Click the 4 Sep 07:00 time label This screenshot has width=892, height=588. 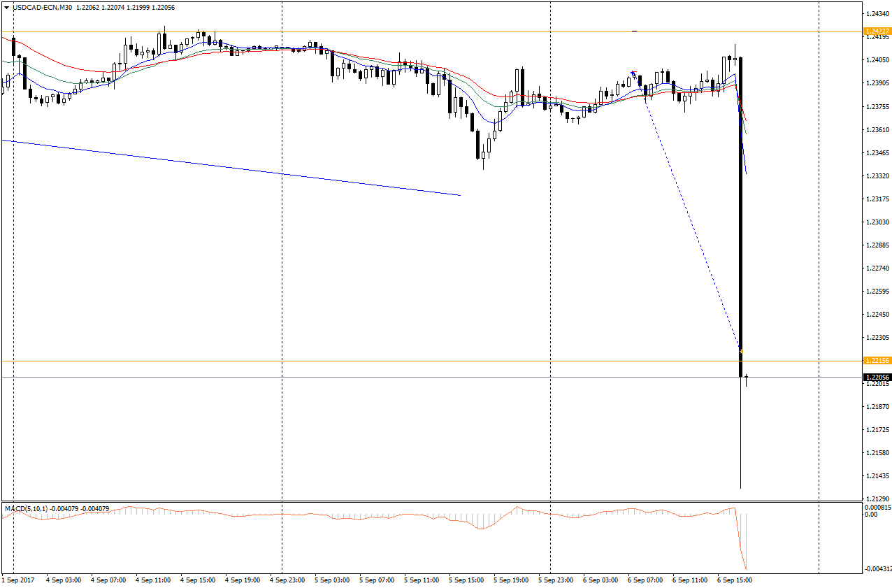click(108, 580)
